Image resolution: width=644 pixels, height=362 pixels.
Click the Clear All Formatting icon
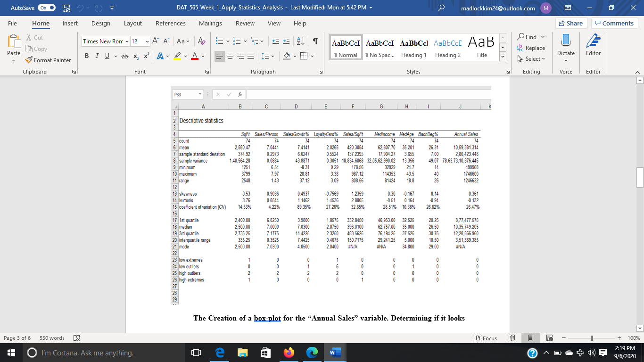click(x=201, y=41)
